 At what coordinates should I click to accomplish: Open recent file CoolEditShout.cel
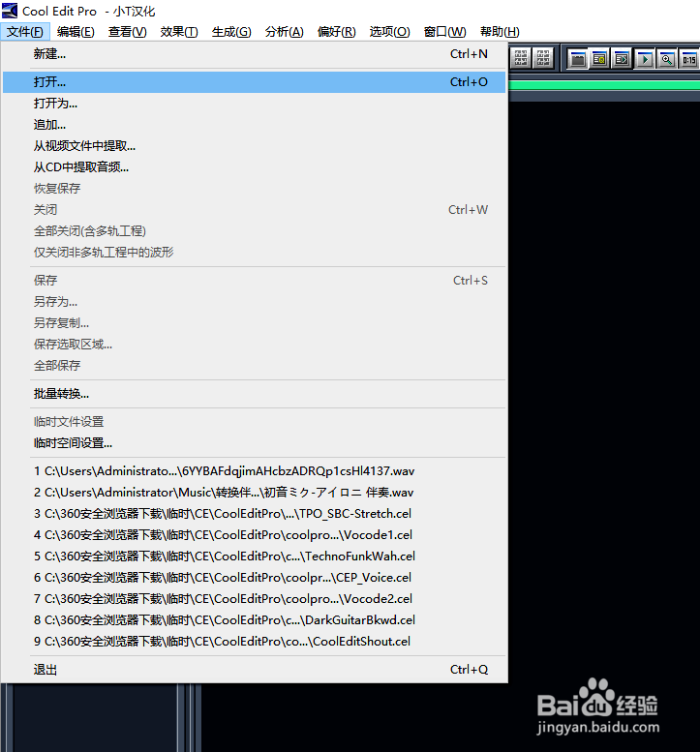tap(255, 642)
